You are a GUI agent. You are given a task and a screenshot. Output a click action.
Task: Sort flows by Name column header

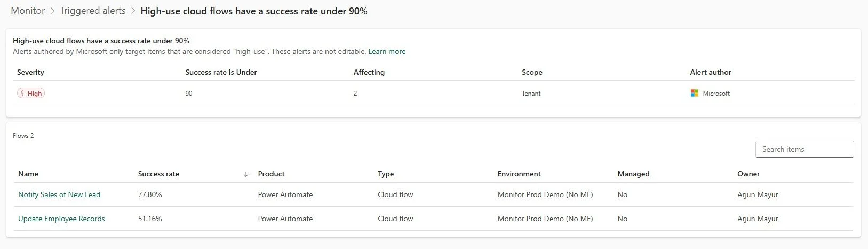coord(28,174)
